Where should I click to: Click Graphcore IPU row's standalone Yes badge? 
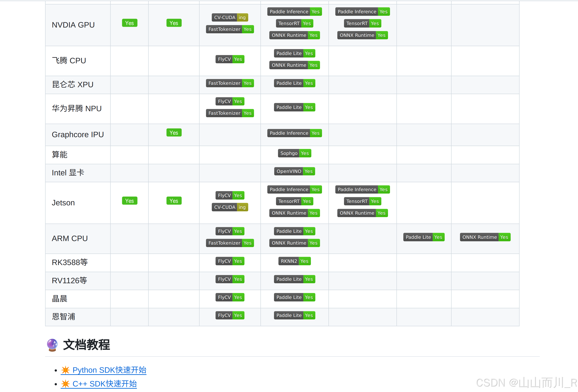click(174, 133)
